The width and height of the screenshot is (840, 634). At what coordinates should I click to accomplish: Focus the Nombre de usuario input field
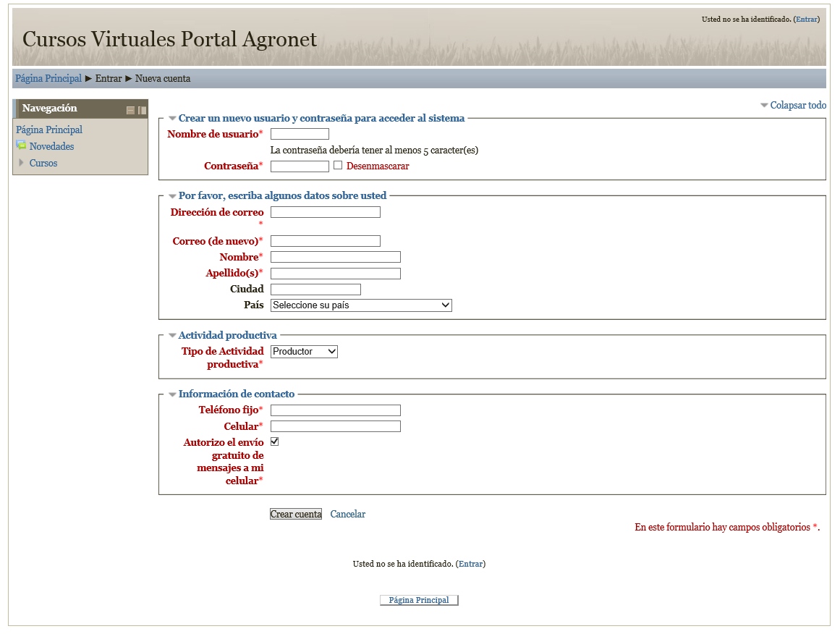(300, 134)
